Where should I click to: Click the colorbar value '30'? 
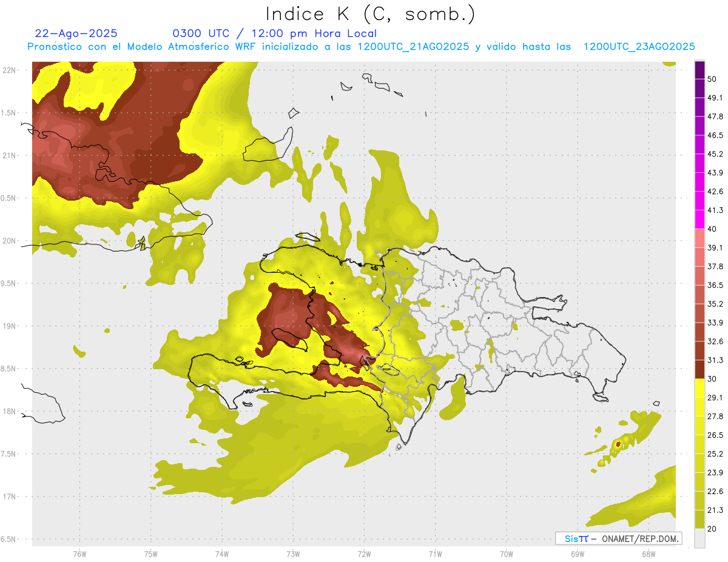pos(712,379)
